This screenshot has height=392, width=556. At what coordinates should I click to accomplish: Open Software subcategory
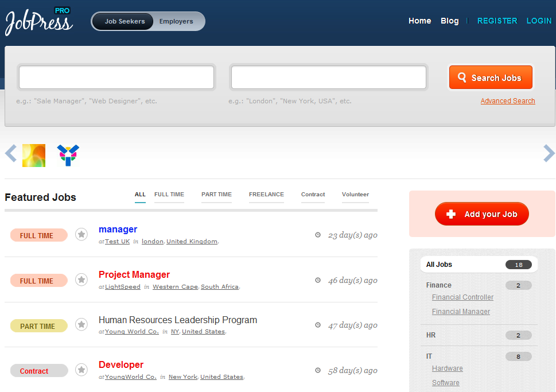pyautogui.click(x=445, y=383)
